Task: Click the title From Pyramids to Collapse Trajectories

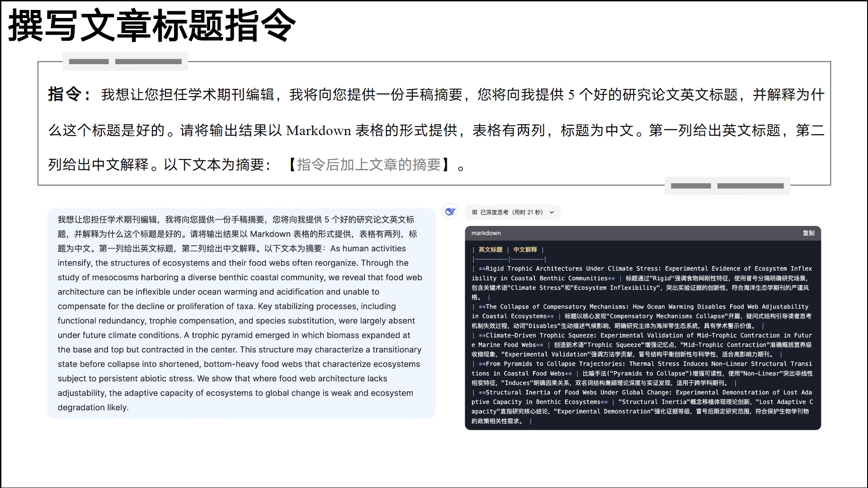Action: (x=642, y=369)
